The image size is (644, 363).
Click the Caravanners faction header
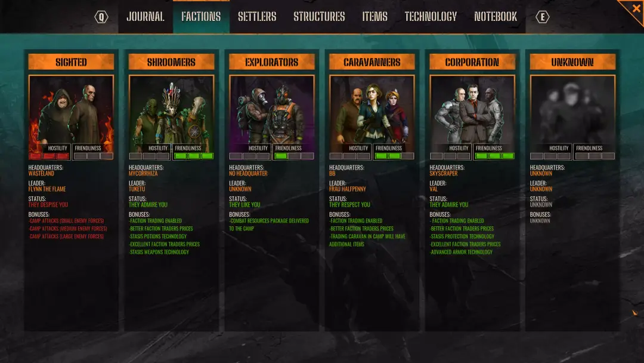371,62
